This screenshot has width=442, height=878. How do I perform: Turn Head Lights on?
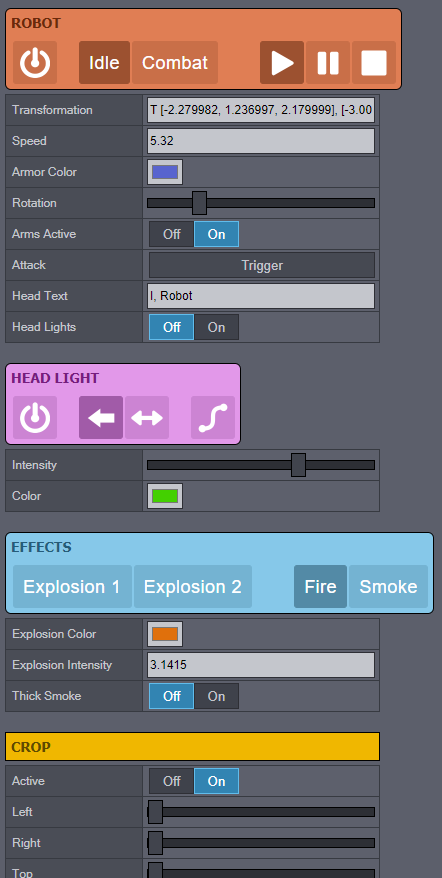tap(216, 327)
